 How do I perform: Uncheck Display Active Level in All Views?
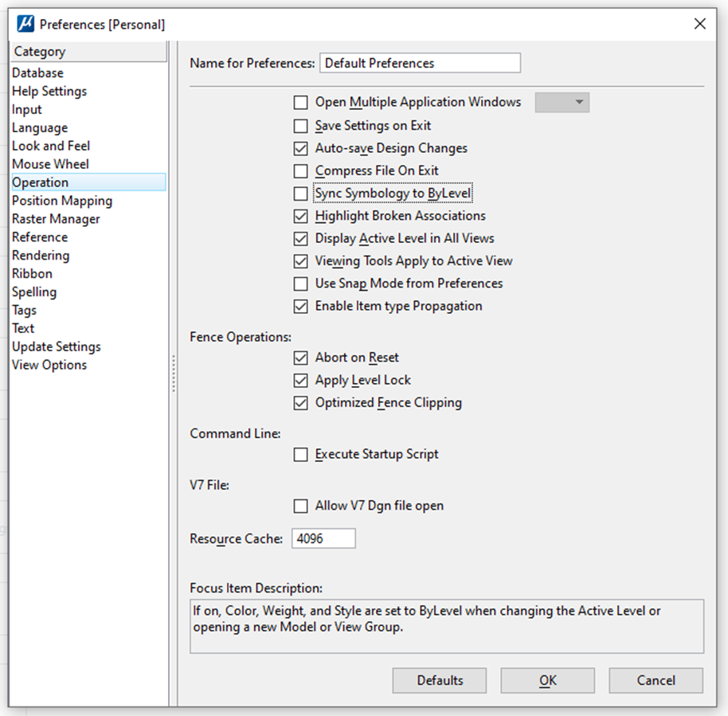[300, 239]
